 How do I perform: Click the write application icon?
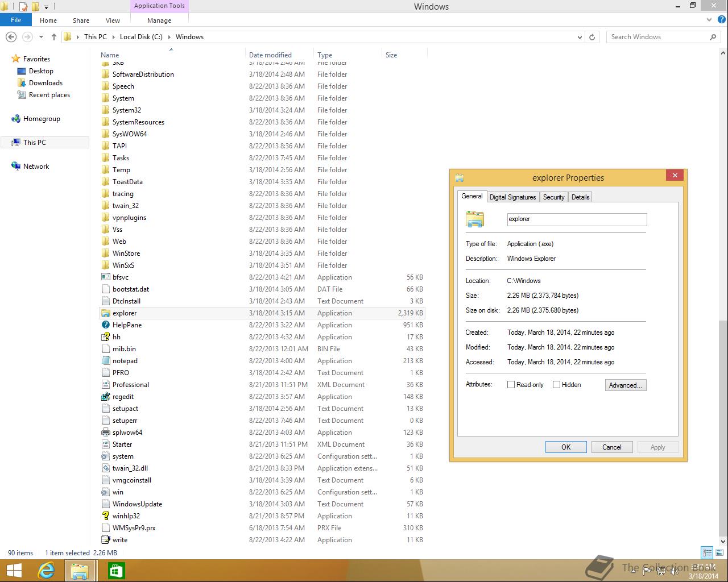click(x=105, y=540)
